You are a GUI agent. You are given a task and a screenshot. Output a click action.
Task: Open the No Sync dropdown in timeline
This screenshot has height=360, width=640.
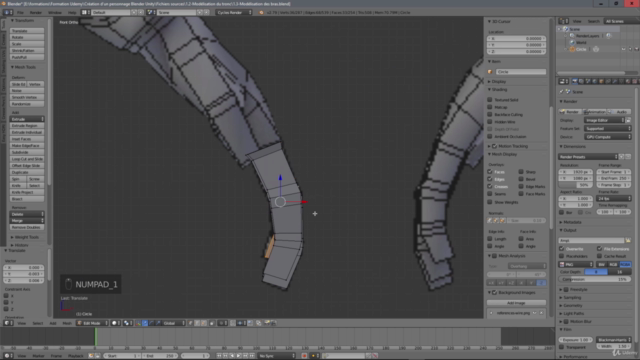[276, 356]
